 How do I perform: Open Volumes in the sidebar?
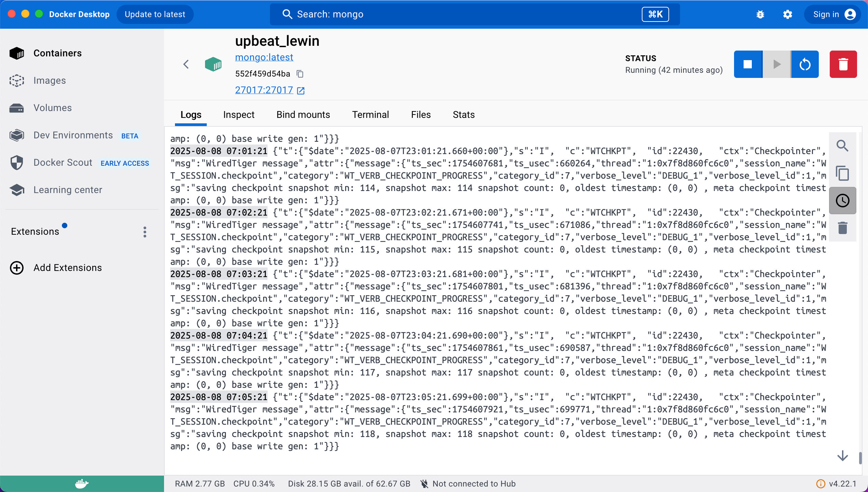(52, 108)
